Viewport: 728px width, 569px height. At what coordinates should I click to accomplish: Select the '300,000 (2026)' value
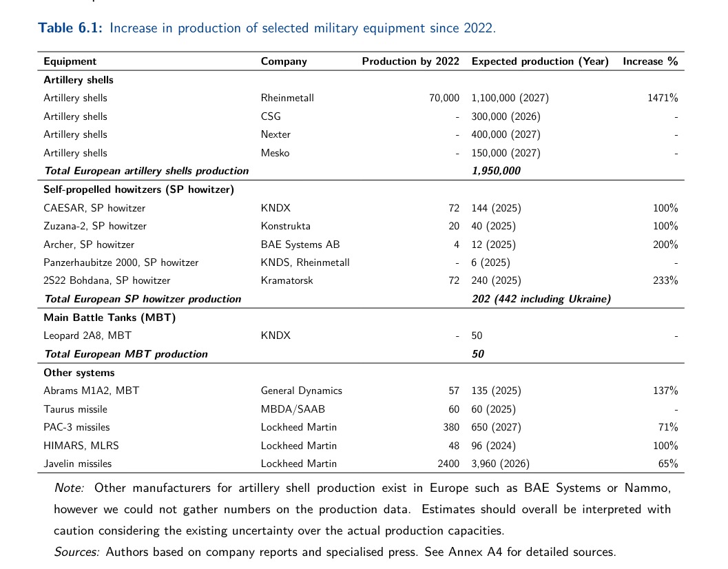(506, 116)
